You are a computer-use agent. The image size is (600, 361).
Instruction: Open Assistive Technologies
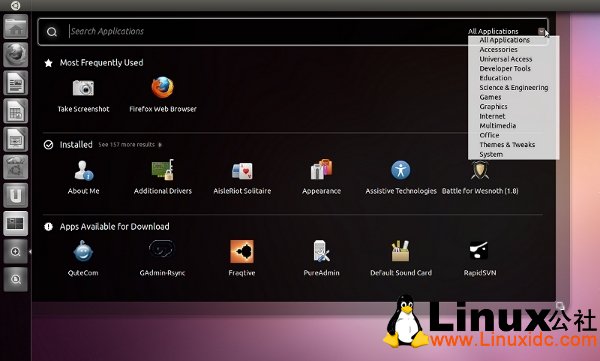coord(401,170)
